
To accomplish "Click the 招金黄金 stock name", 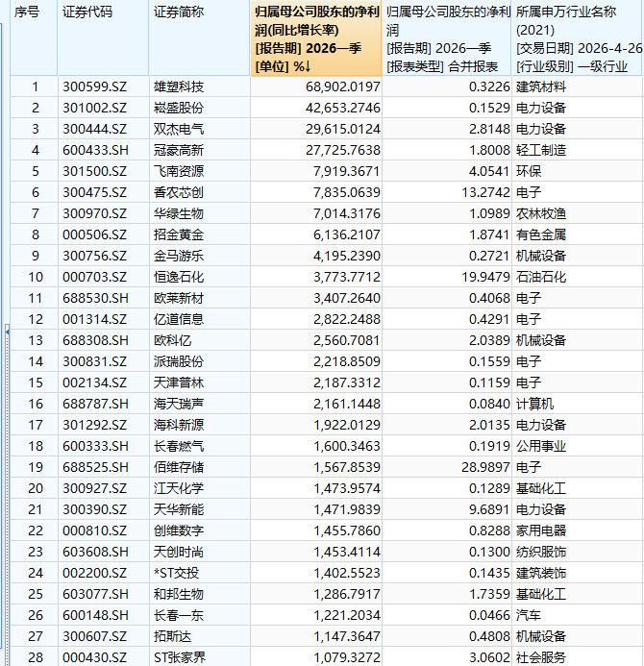I will pos(179,234).
